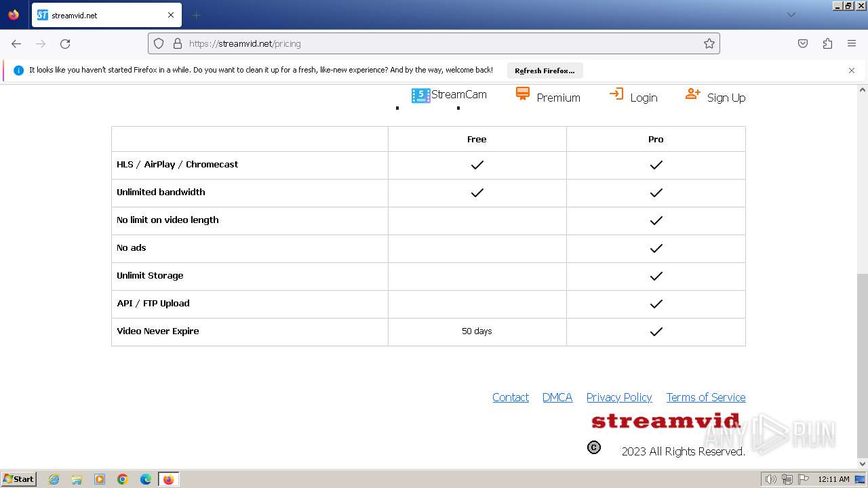The height and width of the screenshot is (488, 868).
Task: Open a new tab with plus icon
Action: pyautogui.click(x=196, y=15)
